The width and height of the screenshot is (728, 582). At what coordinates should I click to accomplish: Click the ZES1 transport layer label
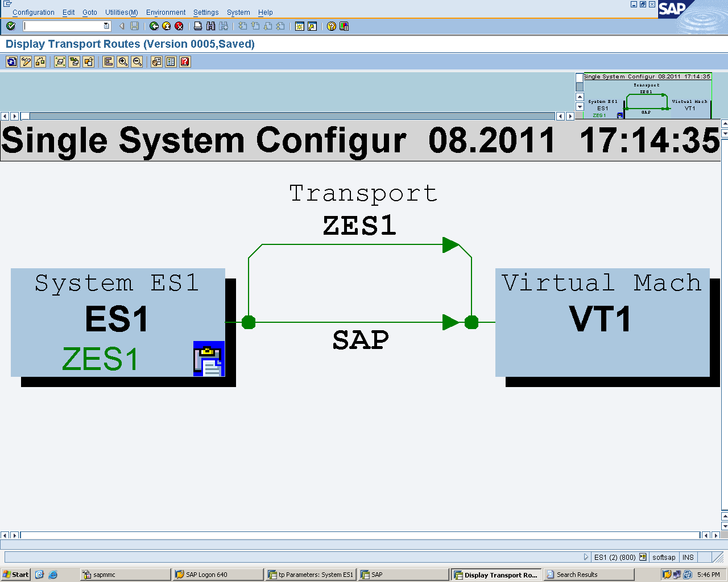[359, 226]
